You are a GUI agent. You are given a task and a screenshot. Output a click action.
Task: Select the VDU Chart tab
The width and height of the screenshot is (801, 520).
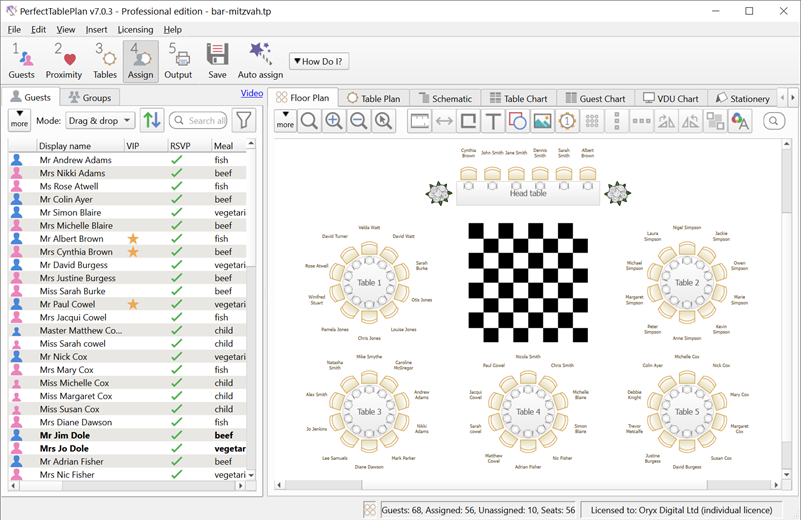pyautogui.click(x=671, y=99)
